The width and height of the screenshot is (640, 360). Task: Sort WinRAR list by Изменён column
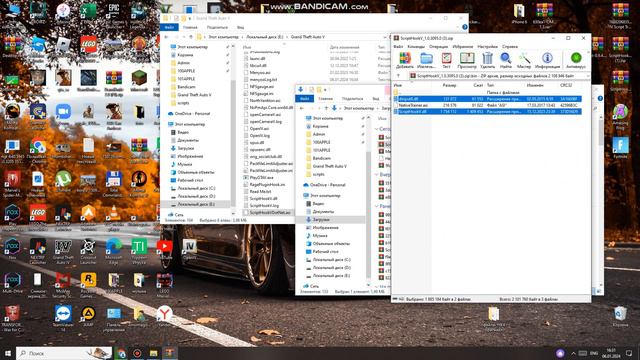coord(535,85)
